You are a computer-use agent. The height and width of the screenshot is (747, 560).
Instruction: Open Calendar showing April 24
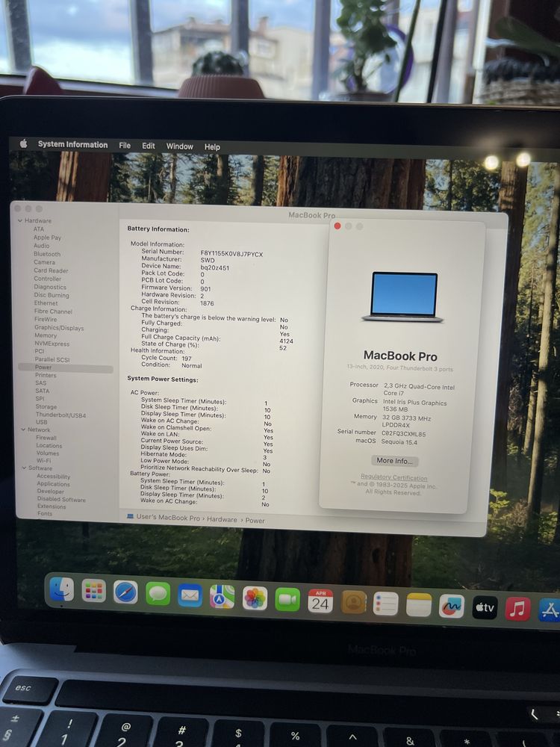pos(320,601)
